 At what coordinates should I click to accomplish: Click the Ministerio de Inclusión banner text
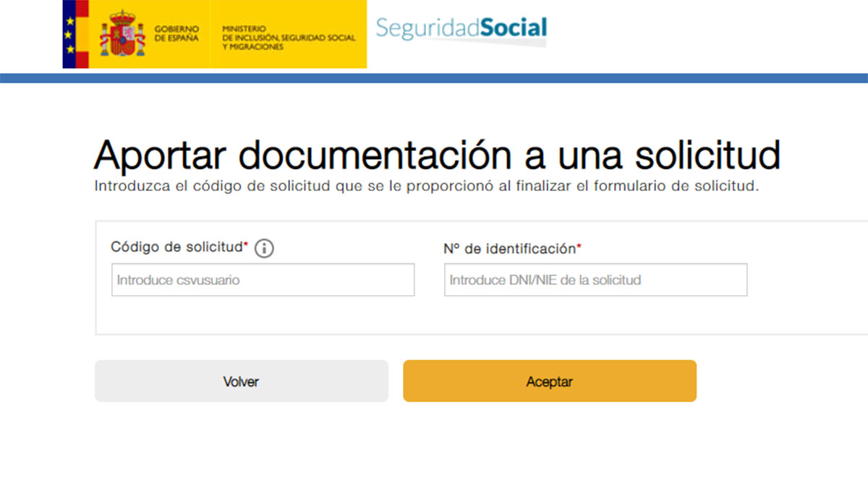coord(289,38)
